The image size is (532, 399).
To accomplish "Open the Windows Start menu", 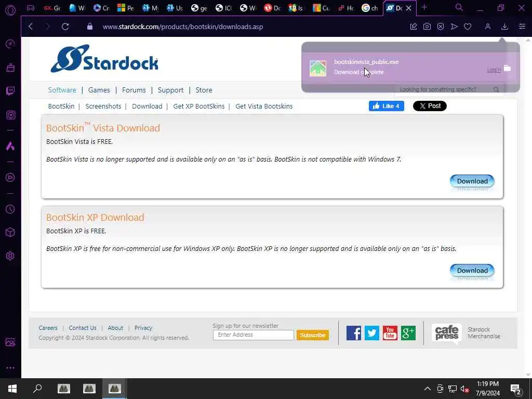I will point(12,389).
